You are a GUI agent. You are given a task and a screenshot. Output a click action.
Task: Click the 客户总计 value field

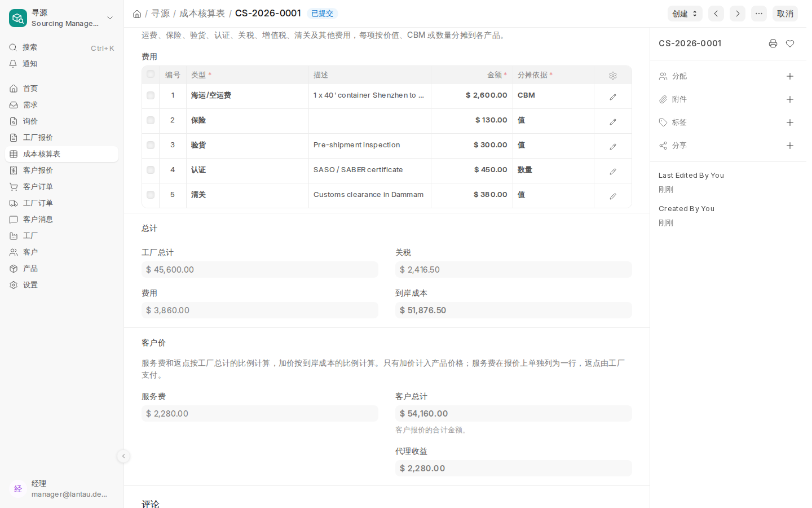(514, 414)
